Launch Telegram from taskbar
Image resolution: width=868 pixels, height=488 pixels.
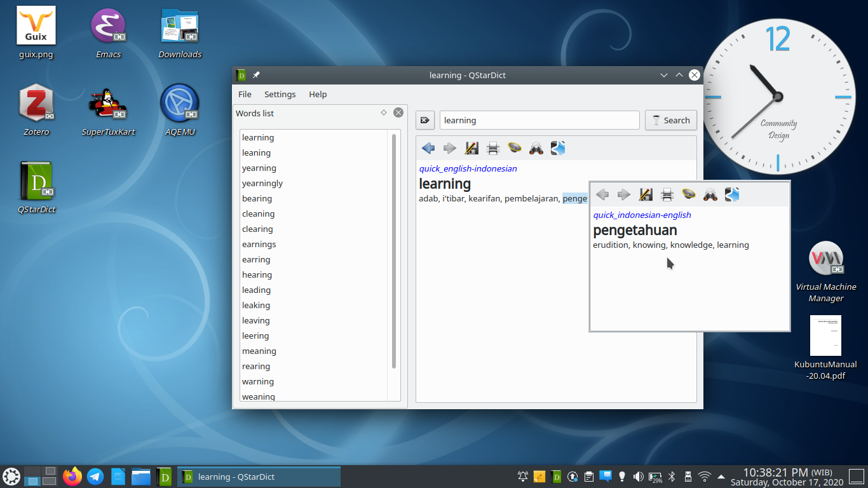96,476
